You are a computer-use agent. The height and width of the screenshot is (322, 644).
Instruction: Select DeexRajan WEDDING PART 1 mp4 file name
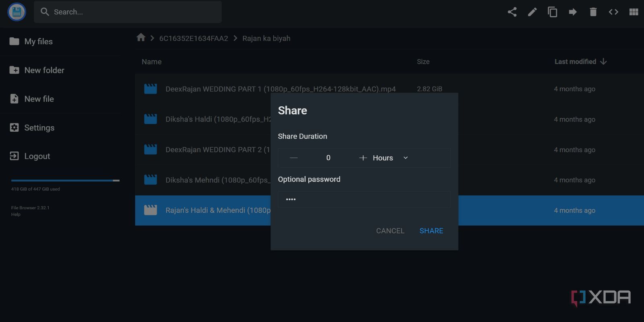[x=281, y=89]
